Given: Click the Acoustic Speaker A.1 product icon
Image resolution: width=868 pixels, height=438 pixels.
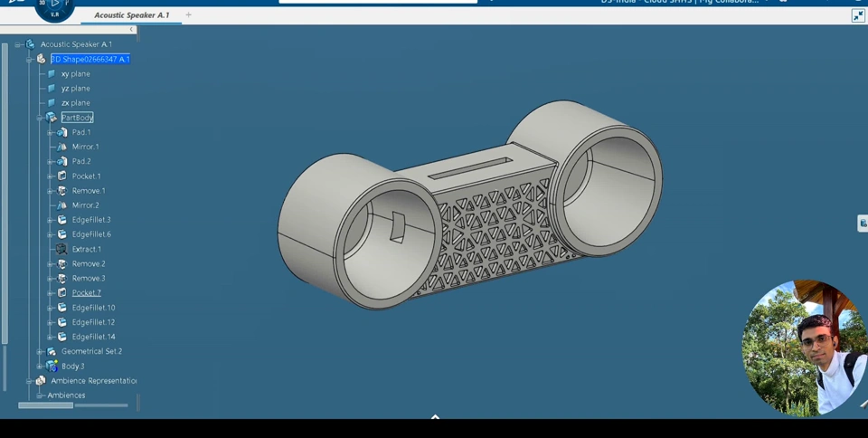Looking at the screenshot, I should [30, 44].
